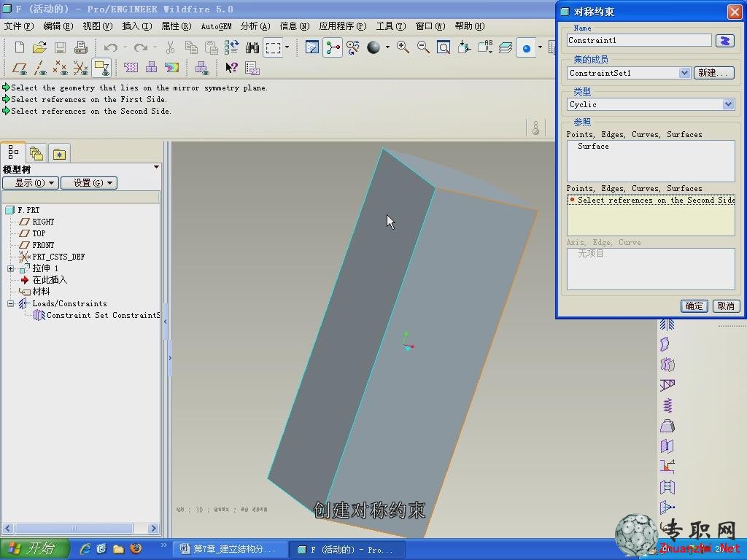Viewport: 747px width, 560px height.
Task: Click the Constraint1 name field
Action: (639, 41)
